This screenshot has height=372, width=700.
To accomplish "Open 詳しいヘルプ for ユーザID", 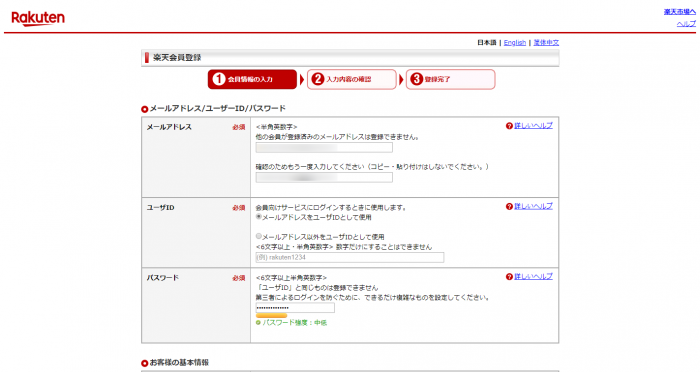I will (x=533, y=206).
